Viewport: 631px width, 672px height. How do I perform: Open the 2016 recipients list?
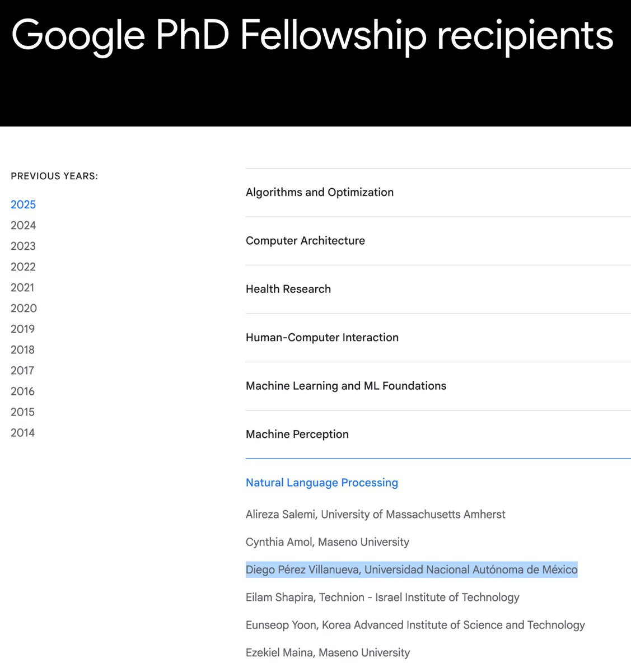[22, 391]
